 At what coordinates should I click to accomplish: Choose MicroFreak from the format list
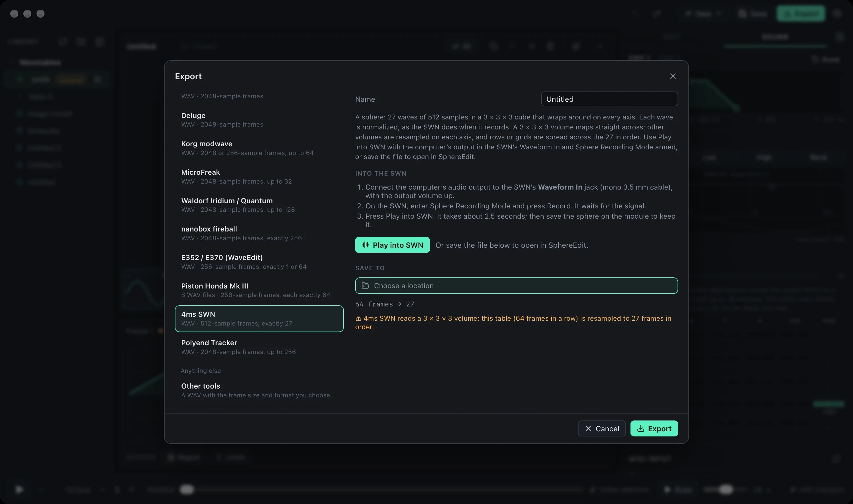click(259, 177)
